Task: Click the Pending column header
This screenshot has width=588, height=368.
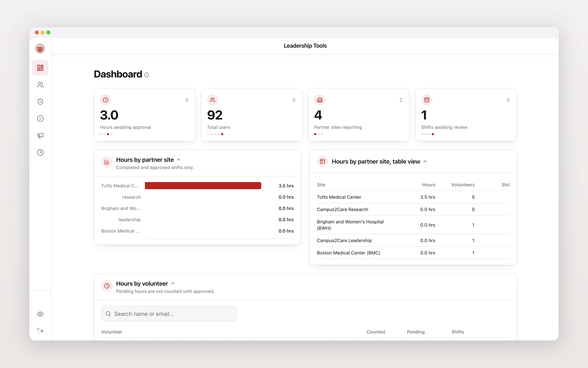Action: 416,332
